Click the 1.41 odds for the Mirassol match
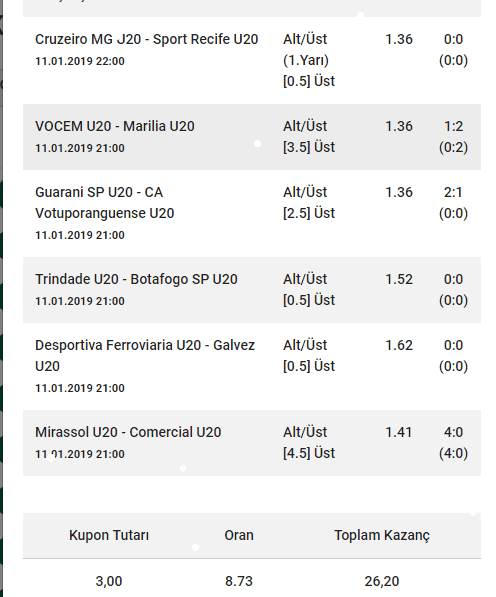This screenshot has height=597, width=496. click(x=398, y=432)
